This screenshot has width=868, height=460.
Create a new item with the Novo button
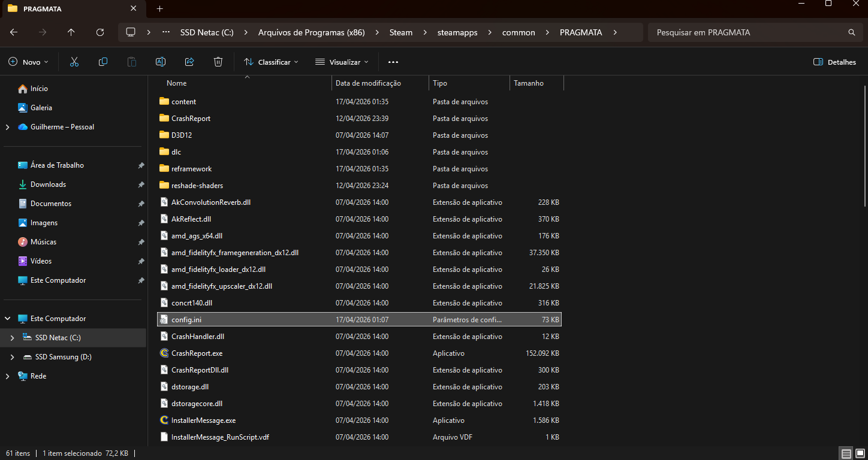click(28, 62)
